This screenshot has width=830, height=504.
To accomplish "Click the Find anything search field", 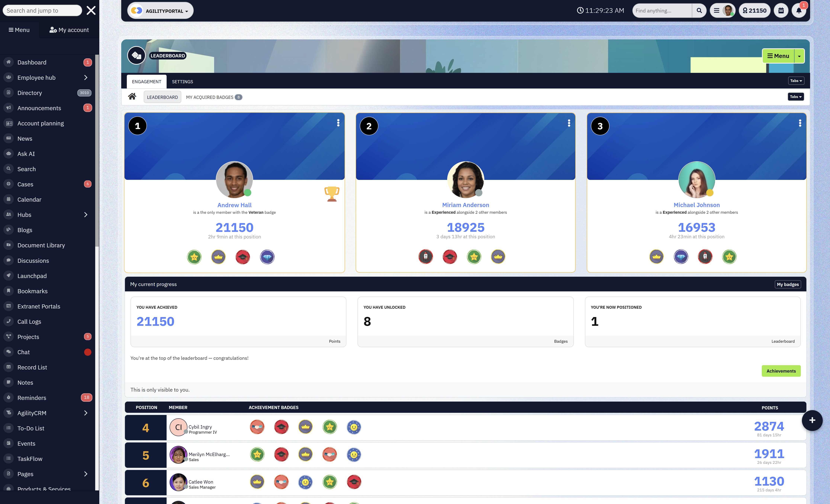I will pyautogui.click(x=662, y=11).
